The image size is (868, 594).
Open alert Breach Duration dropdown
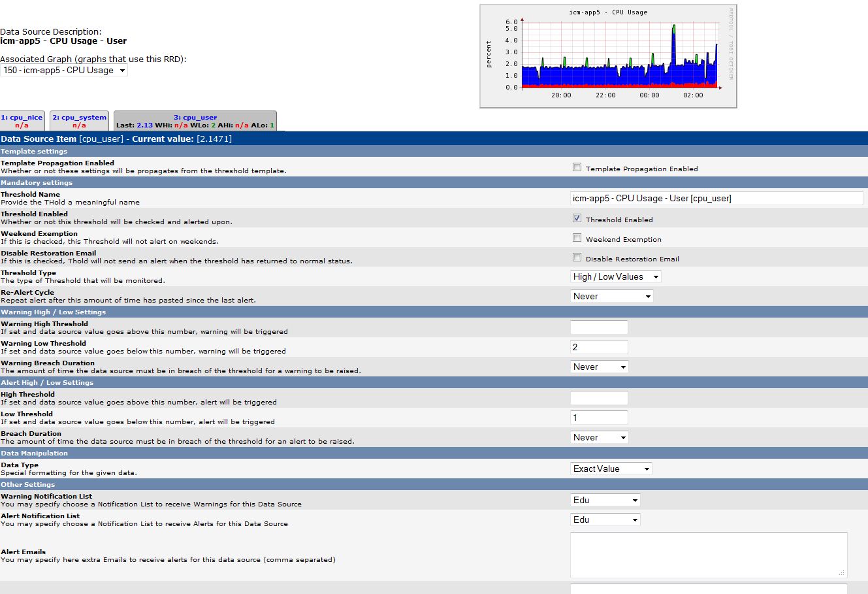click(x=600, y=438)
